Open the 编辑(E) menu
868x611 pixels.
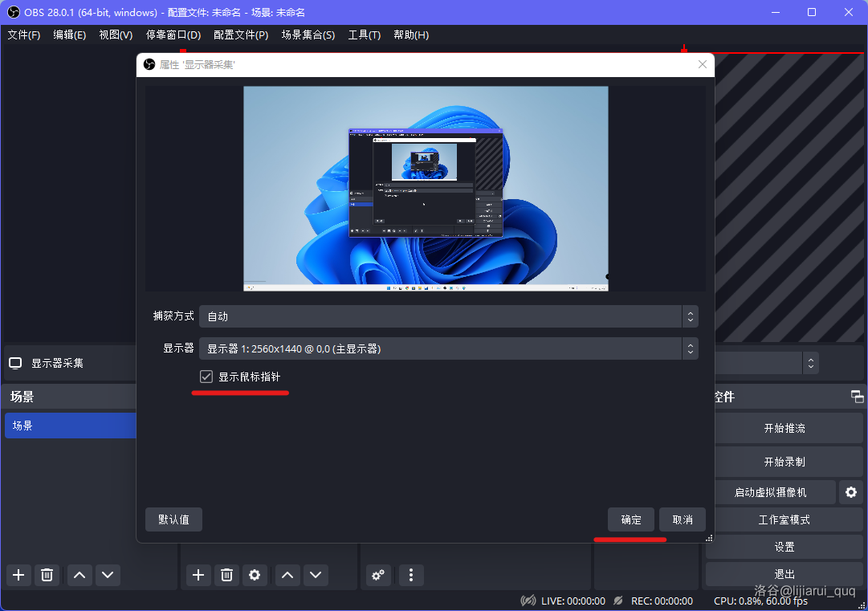click(x=70, y=35)
